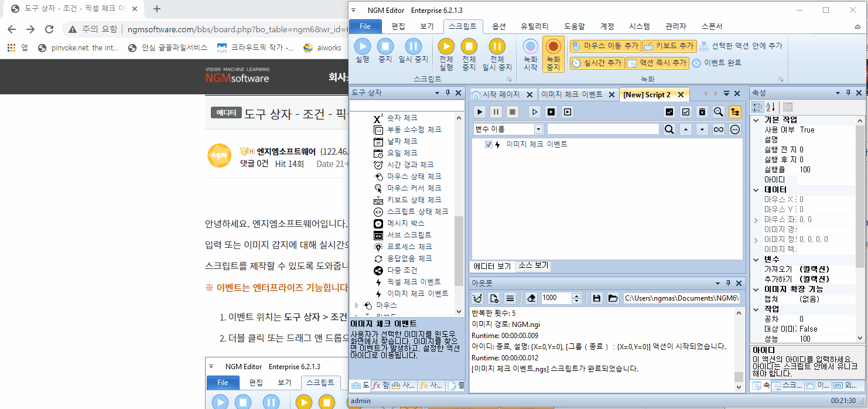Image resolution: width=868 pixels, height=409 pixels.
Task: Stop recording with 녹화 중지 icon
Action: [x=553, y=47]
